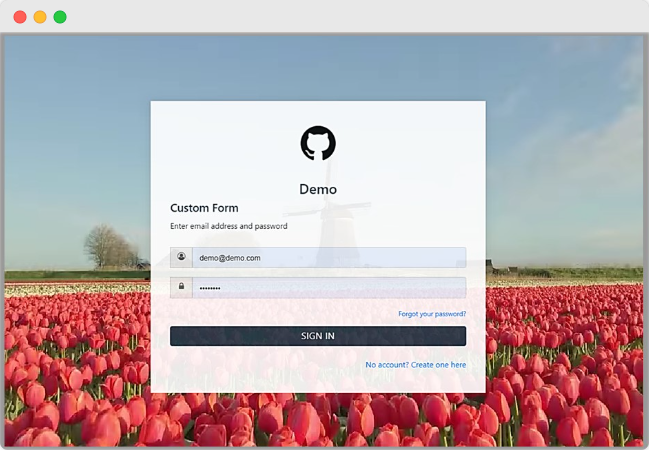The height and width of the screenshot is (450, 649).
Task: Click the "Demo" title text
Action: 318,189
